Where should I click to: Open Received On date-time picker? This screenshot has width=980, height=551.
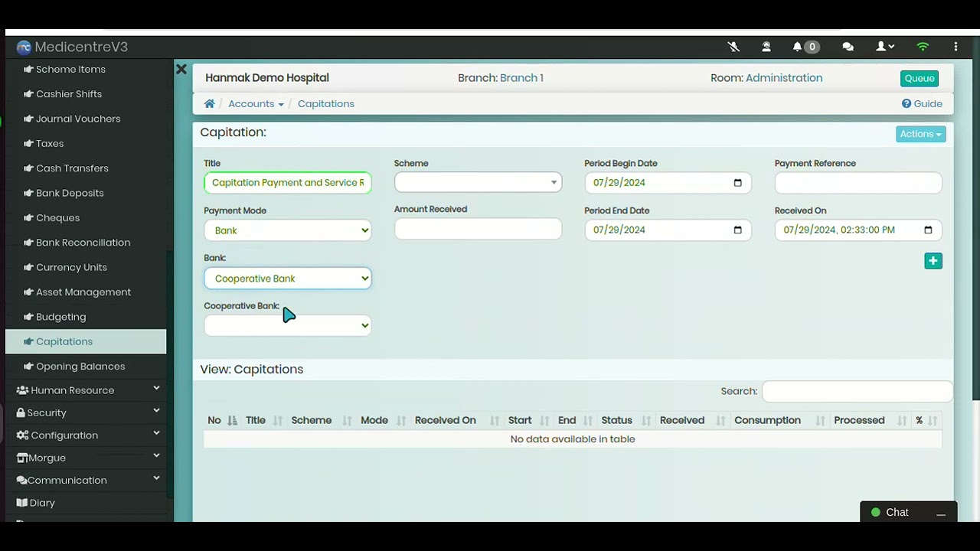click(x=928, y=230)
